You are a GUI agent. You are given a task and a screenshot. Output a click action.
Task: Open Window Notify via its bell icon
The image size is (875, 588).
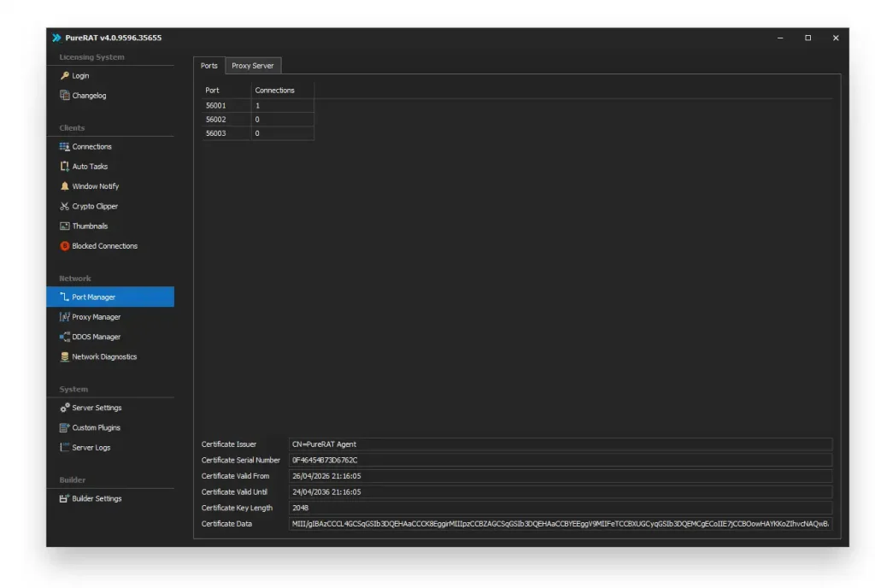[64, 185]
